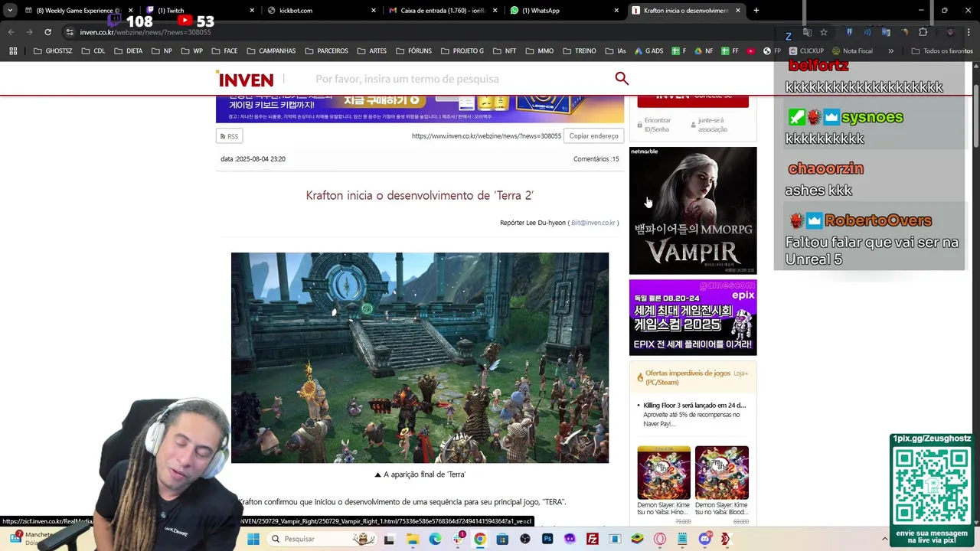Open the FÓRUNS bookmarks folder
This screenshot has height=551, width=980.
coord(413,51)
